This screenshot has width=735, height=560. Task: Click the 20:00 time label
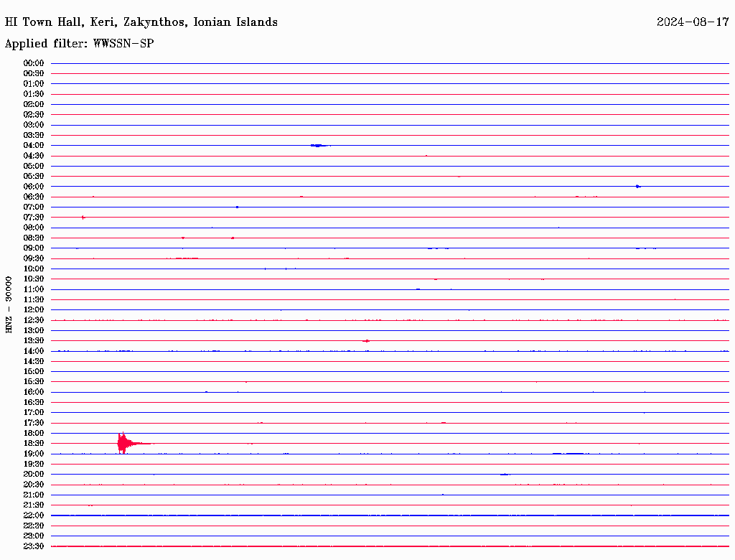34,474
